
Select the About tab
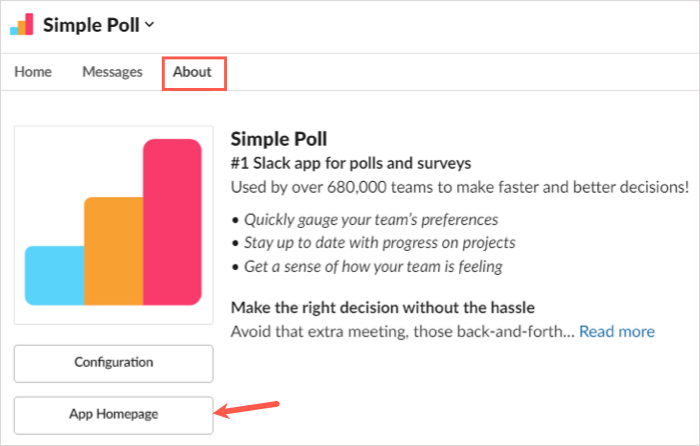click(192, 72)
